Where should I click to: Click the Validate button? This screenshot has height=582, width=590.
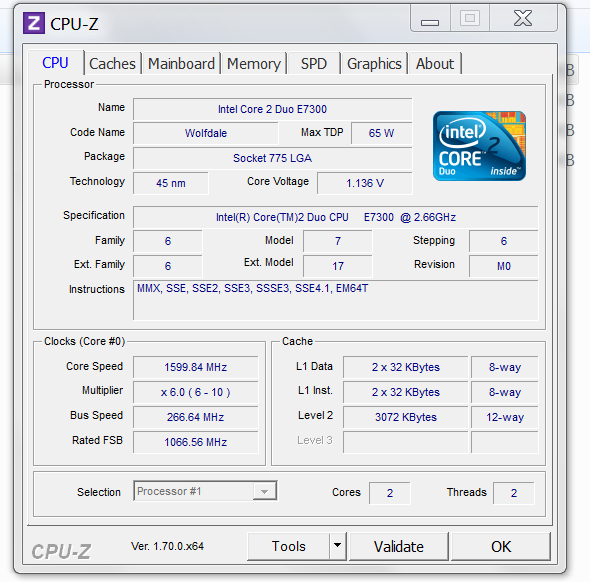(x=399, y=546)
